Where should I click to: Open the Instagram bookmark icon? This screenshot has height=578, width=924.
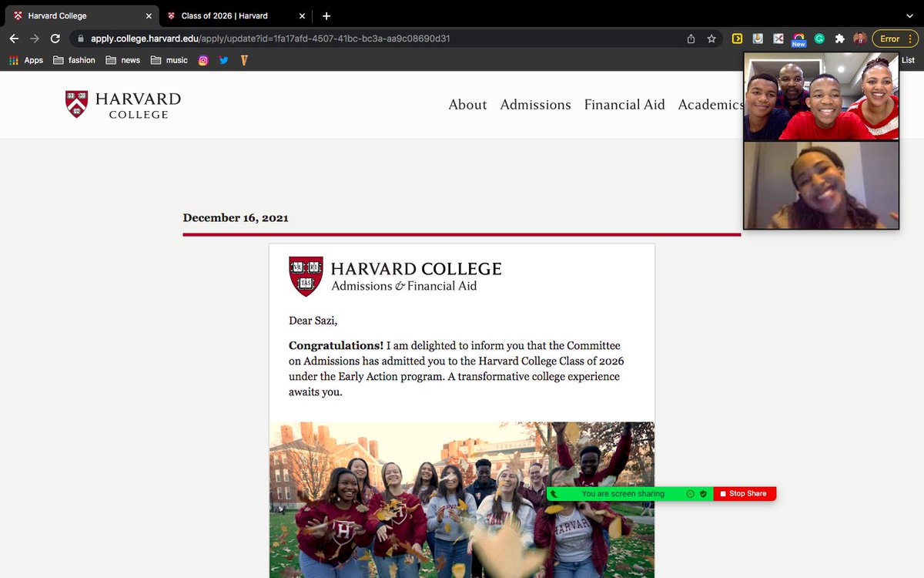[x=203, y=60]
